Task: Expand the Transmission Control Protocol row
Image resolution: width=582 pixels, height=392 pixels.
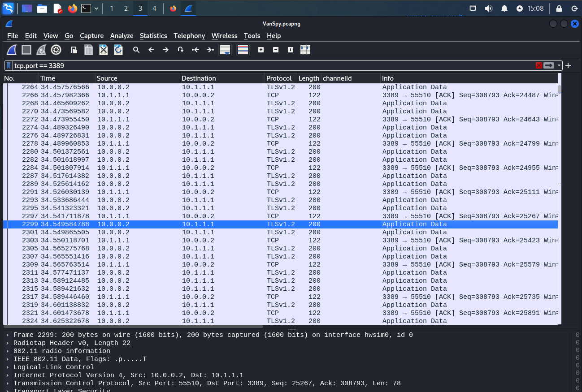Action: [8, 383]
